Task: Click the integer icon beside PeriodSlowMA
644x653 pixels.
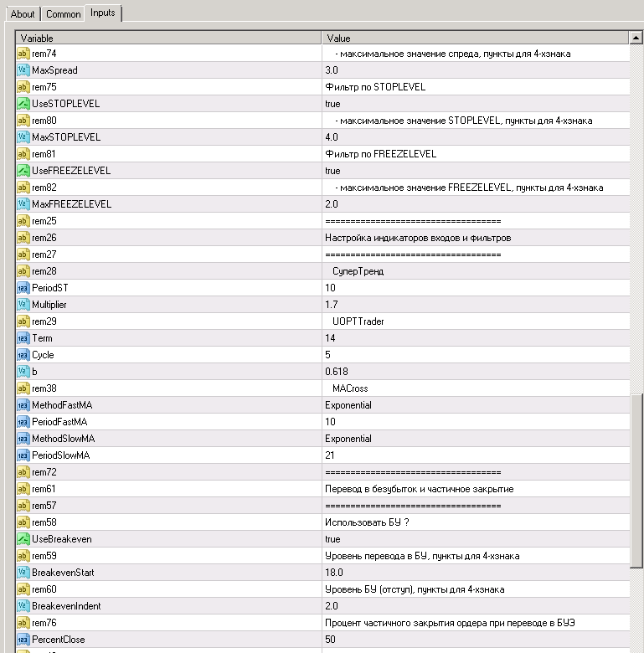Action: click(23, 455)
